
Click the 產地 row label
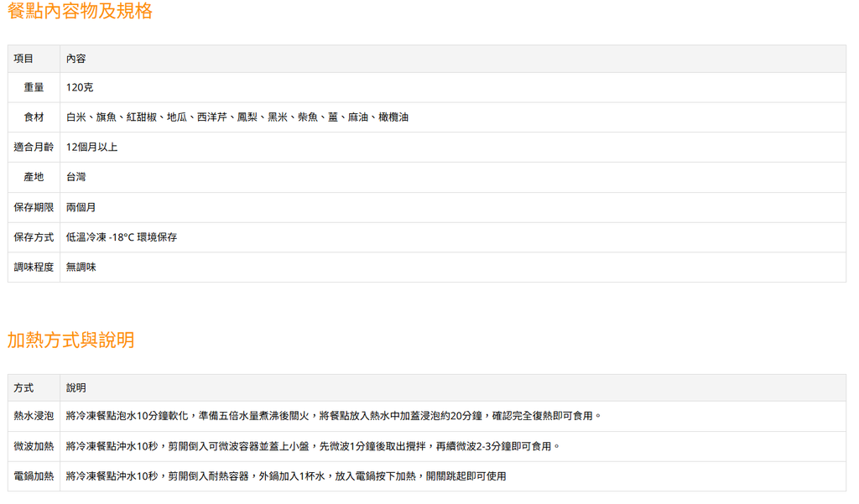click(34, 177)
